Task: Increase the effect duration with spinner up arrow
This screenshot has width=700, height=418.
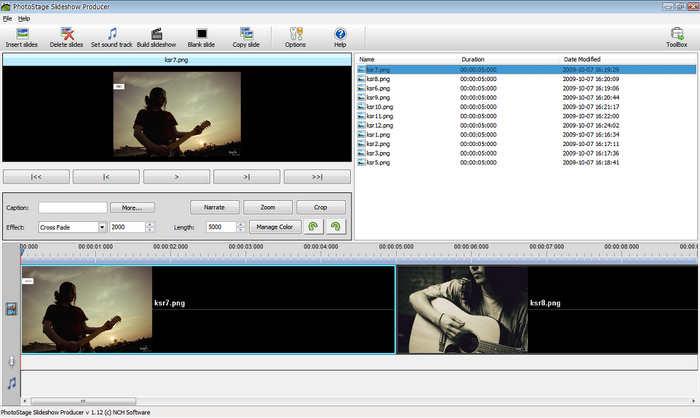Action: pos(150,224)
